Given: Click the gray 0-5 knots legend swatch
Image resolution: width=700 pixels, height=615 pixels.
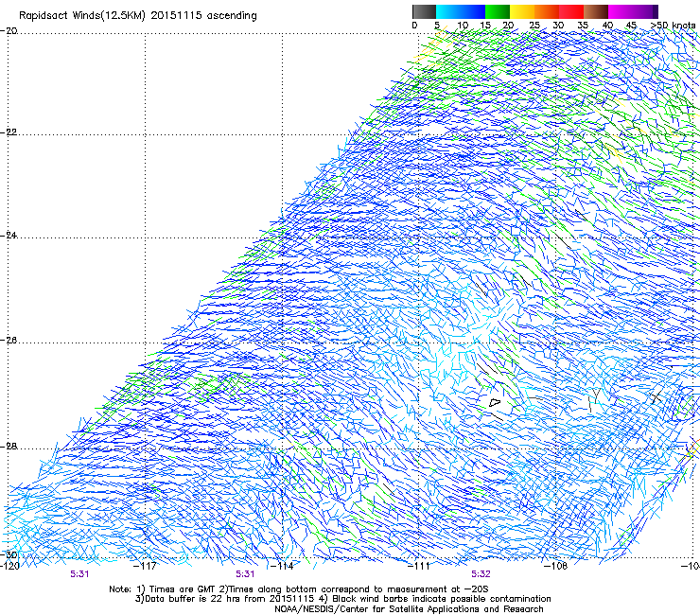Looking at the screenshot, I should click(424, 11).
